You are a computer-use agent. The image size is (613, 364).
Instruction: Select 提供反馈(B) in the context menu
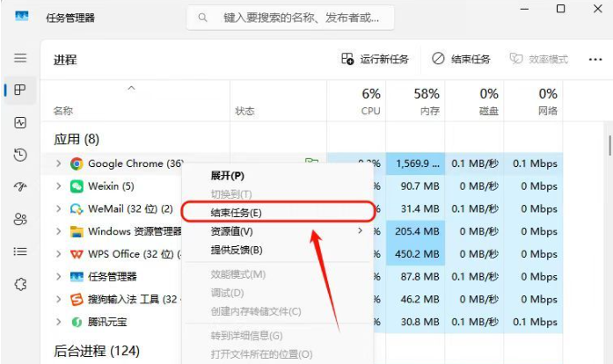[237, 250]
